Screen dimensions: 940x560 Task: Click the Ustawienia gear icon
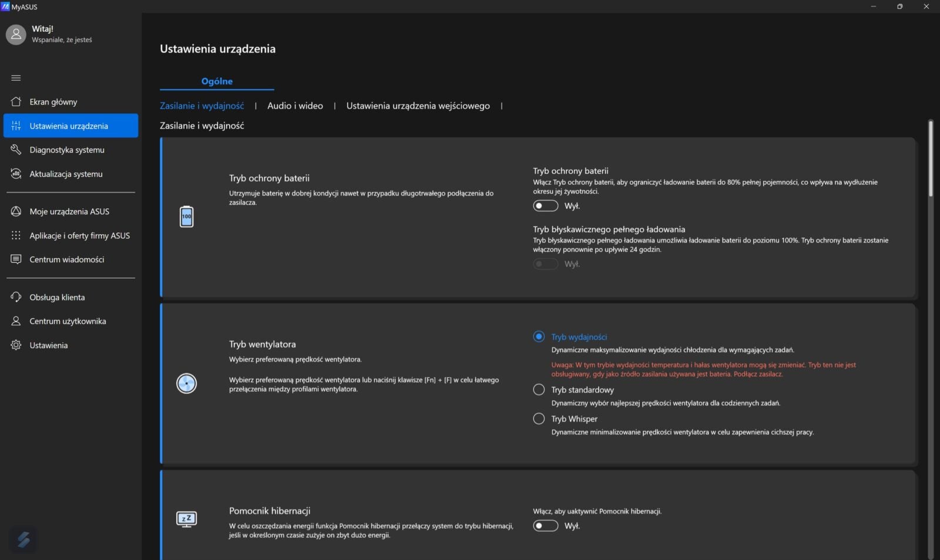(x=16, y=345)
